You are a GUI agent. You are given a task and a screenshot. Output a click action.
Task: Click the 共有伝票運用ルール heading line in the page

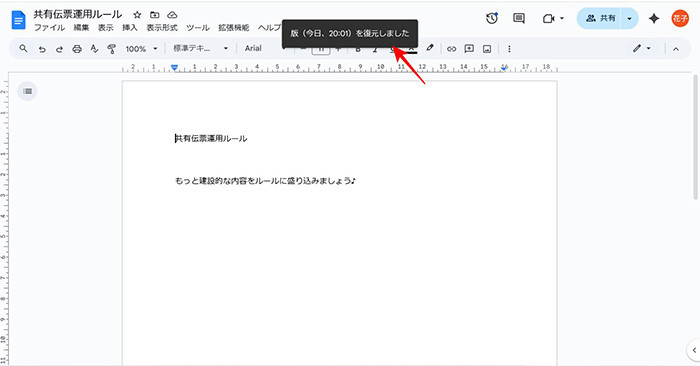[x=211, y=138]
